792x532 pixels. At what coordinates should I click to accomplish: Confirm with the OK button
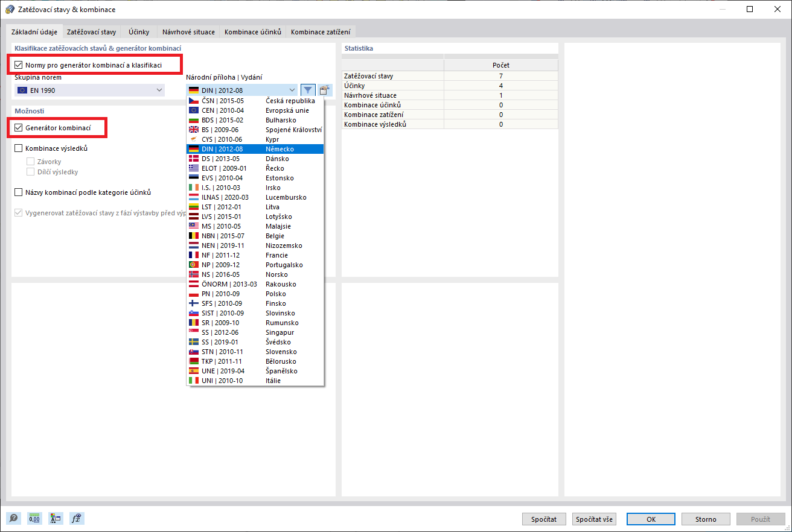coord(651,519)
